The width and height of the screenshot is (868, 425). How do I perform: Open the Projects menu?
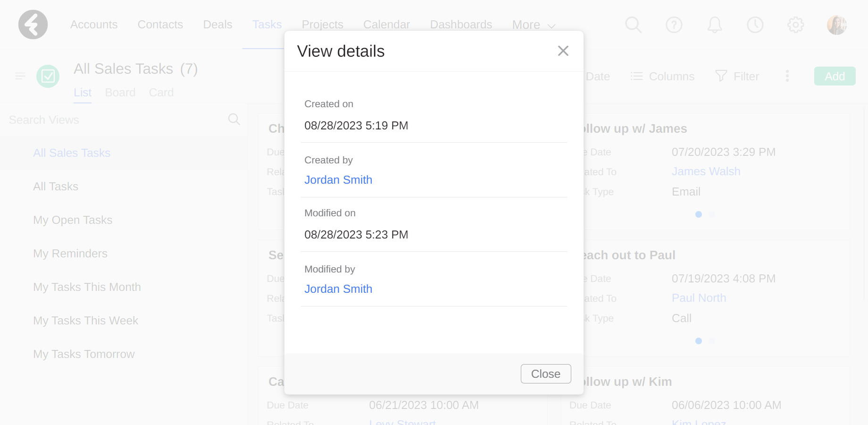point(323,25)
